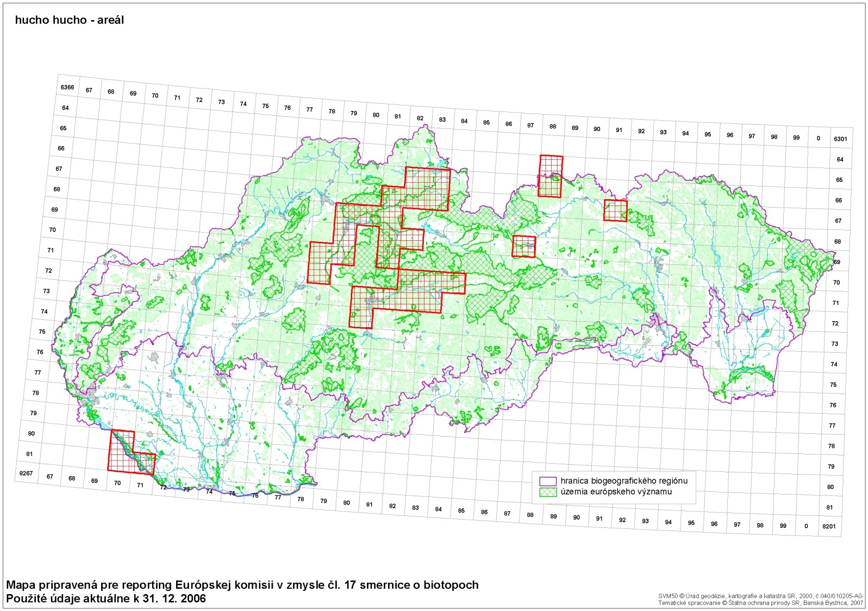Click the 'územia európskeho významu' legend label
Image resolution: width=868 pixels, height=611 pixels.
616,492
